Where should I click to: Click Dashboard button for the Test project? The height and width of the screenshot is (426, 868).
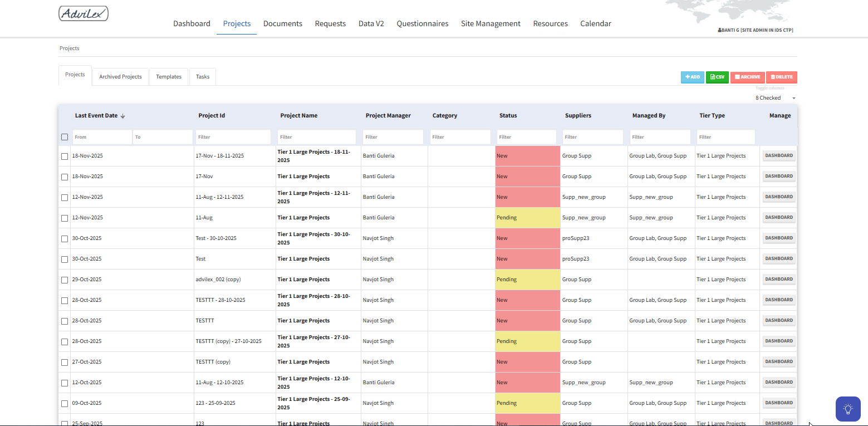coord(778,259)
